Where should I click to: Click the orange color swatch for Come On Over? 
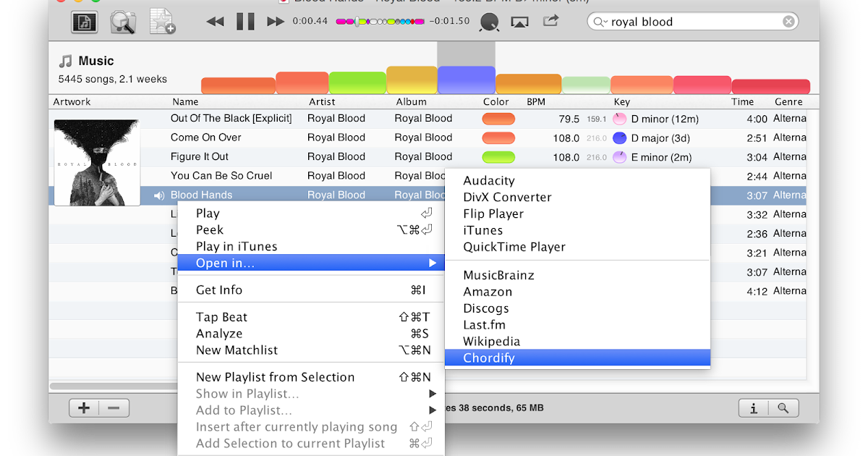pos(498,138)
